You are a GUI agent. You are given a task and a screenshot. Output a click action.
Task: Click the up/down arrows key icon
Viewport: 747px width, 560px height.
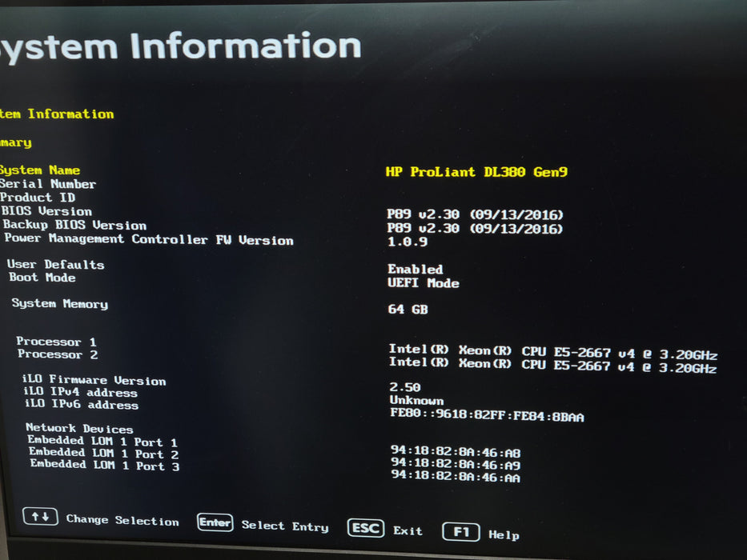(41, 517)
